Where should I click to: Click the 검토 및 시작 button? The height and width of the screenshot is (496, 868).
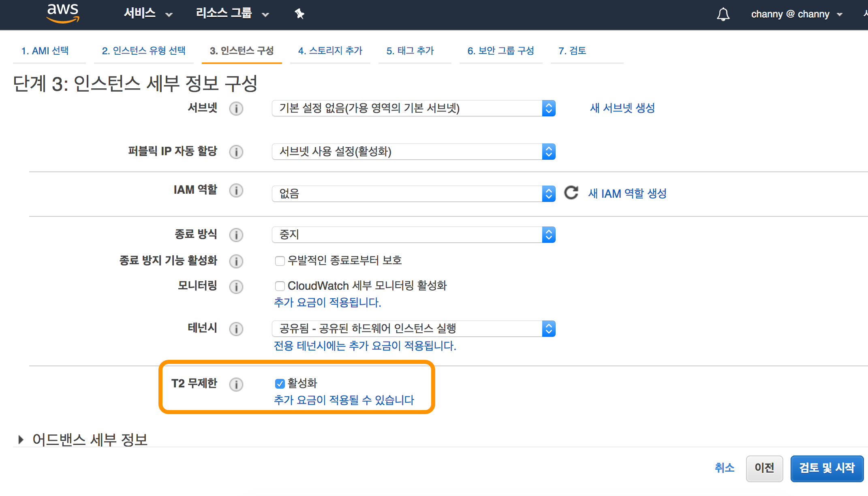click(827, 468)
